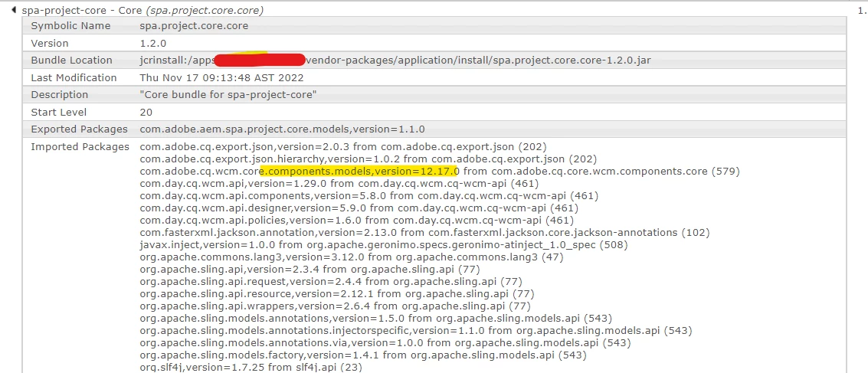The image size is (868, 373).
Task: Select the com.day.cq.wcm.api version=1.29.0 line
Action: click(x=339, y=183)
